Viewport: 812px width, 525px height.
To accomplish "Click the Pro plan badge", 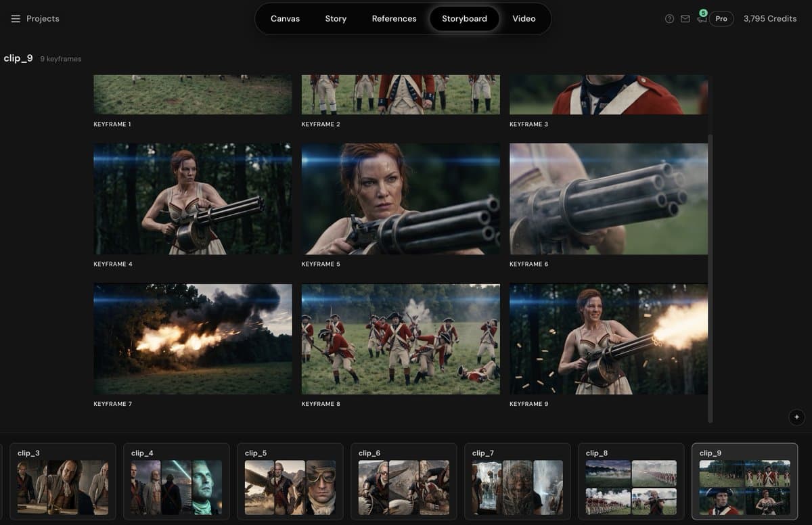I will coord(721,19).
